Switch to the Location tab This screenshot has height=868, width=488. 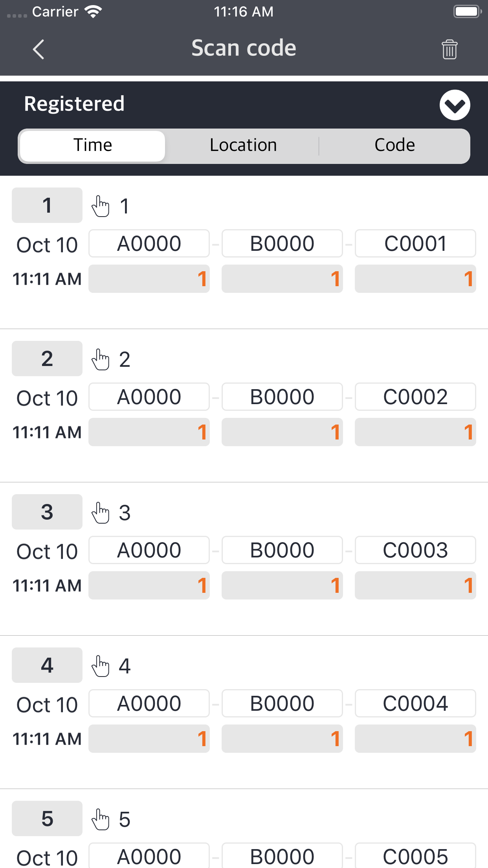[x=243, y=145]
